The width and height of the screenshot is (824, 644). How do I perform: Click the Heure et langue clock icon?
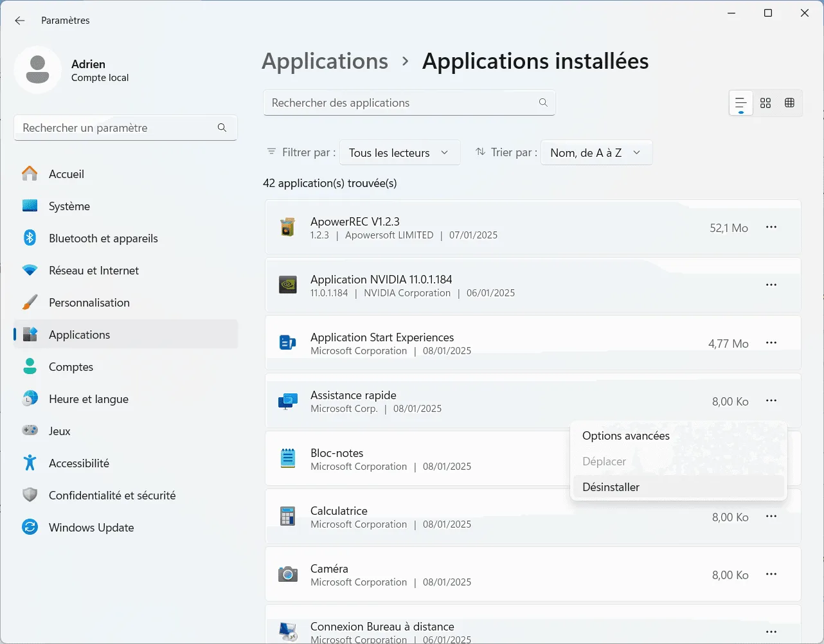30,398
